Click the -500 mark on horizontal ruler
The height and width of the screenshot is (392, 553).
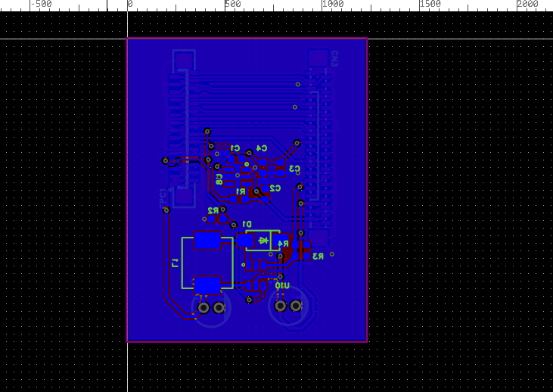pyautogui.click(x=41, y=4)
